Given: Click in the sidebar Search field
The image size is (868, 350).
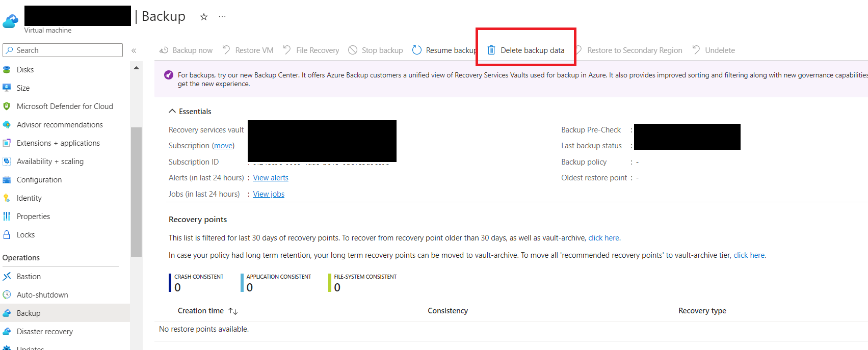Looking at the screenshot, I should 63,50.
